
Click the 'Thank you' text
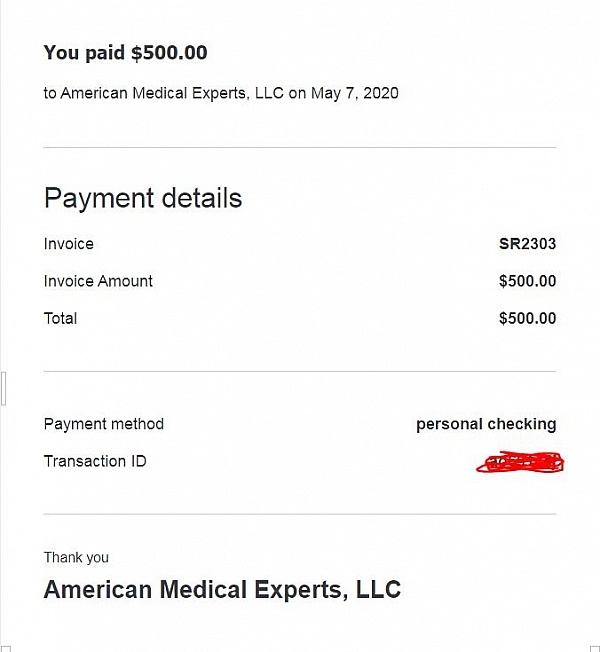[76, 557]
